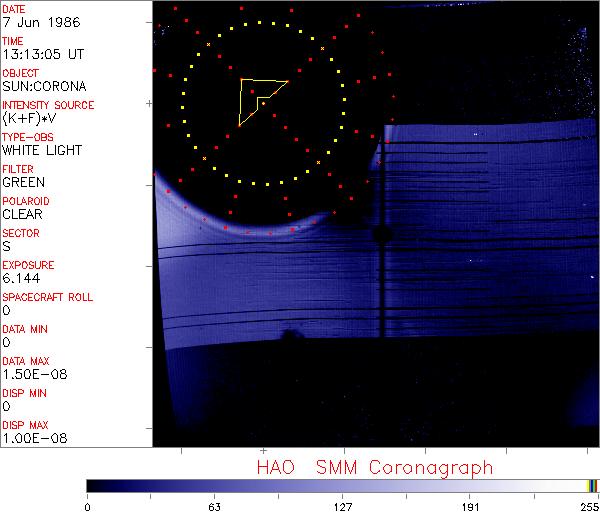Click the GREEN filter value

pyautogui.click(x=23, y=182)
